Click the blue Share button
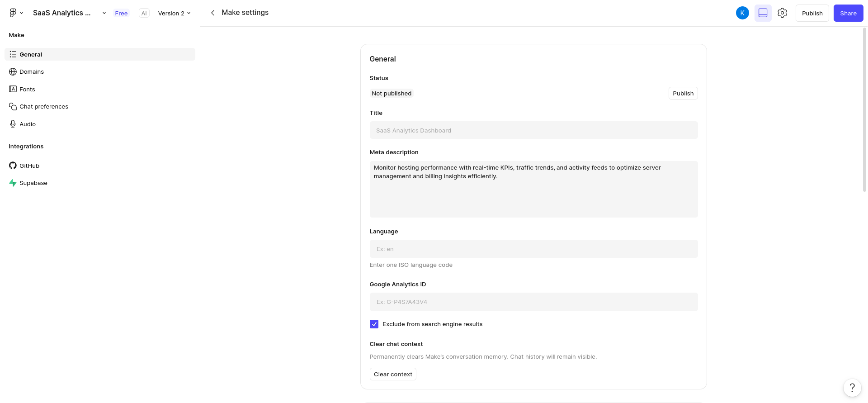This screenshot has height=403, width=868. click(x=849, y=13)
